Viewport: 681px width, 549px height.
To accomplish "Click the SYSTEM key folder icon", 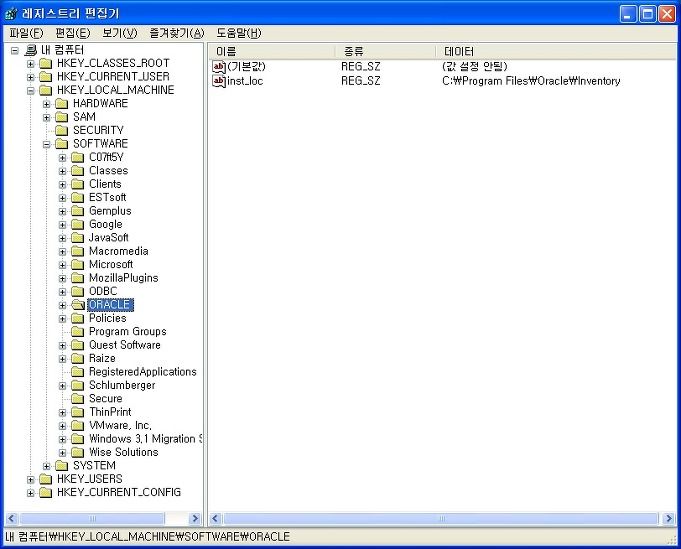I will (x=62, y=466).
